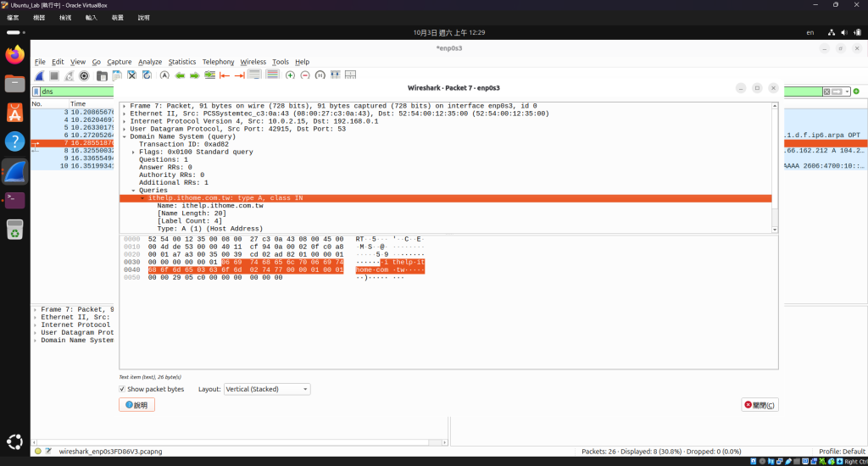The height and width of the screenshot is (466, 868).
Task: Go back in packet history
Action: tap(180, 75)
